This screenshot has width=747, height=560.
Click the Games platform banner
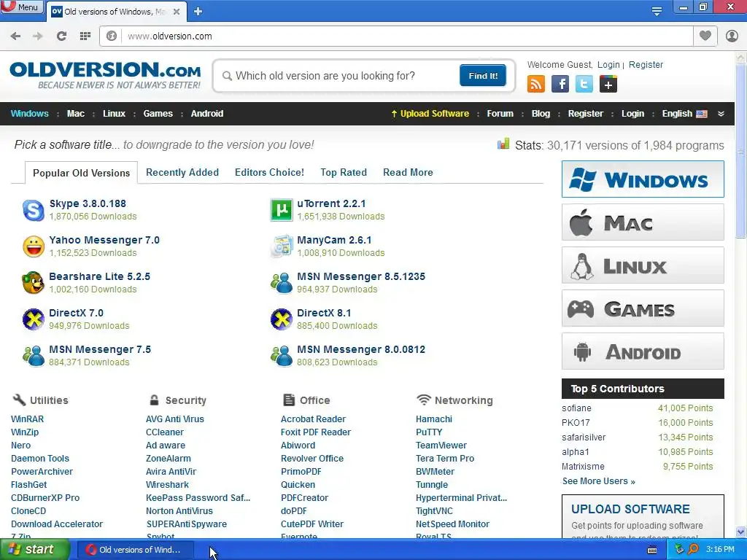click(643, 308)
